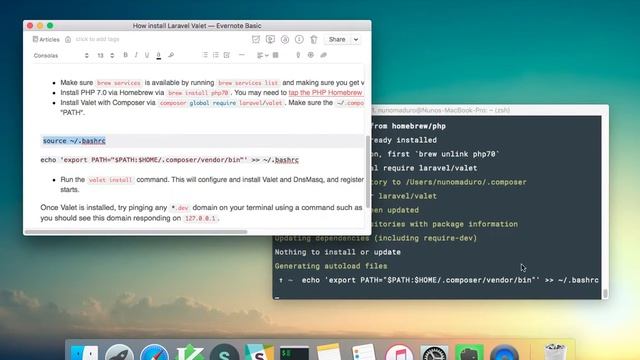
Task: Open the Trash in the Dock
Action: point(555,353)
